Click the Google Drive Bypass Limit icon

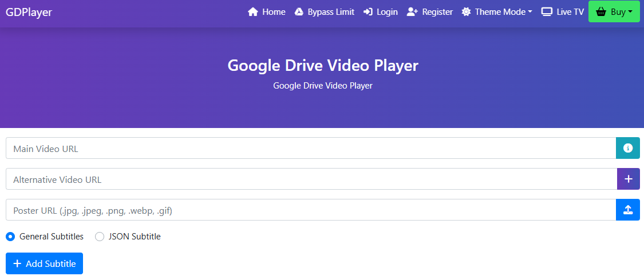(x=299, y=12)
